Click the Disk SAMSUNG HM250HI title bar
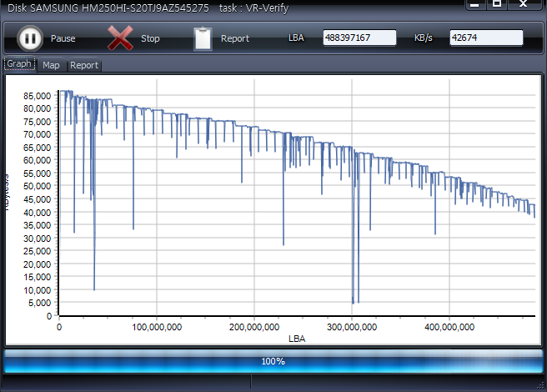 tap(167, 7)
